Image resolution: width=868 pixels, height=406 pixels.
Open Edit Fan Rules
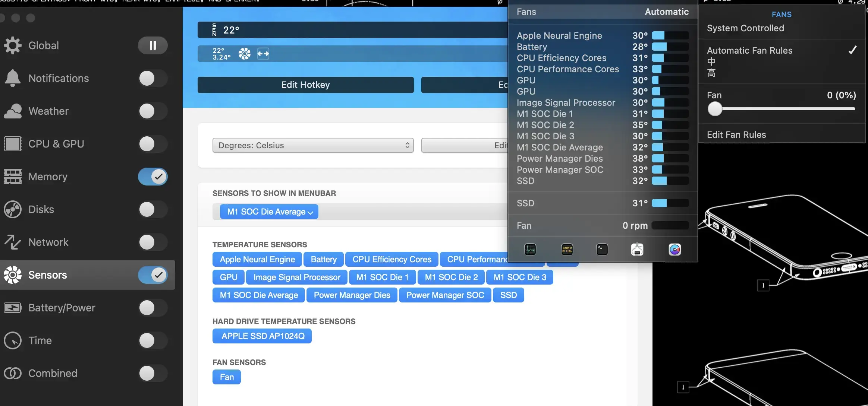click(x=736, y=134)
